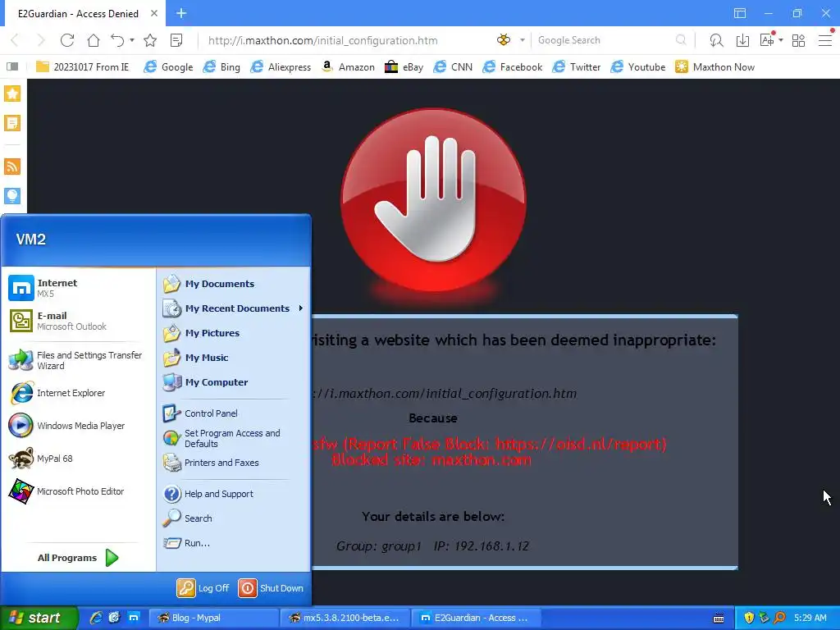Open the Bing bookmark

(x=221, y=67)
